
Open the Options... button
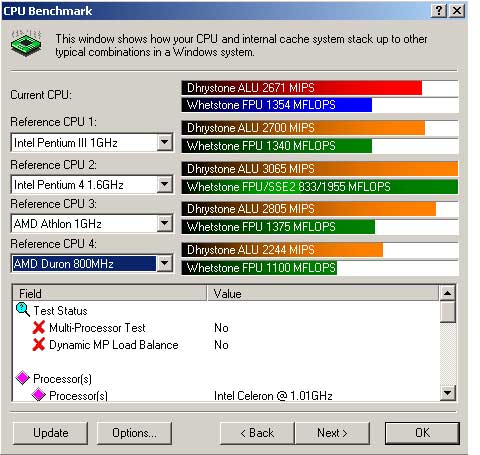pos(134,433)
